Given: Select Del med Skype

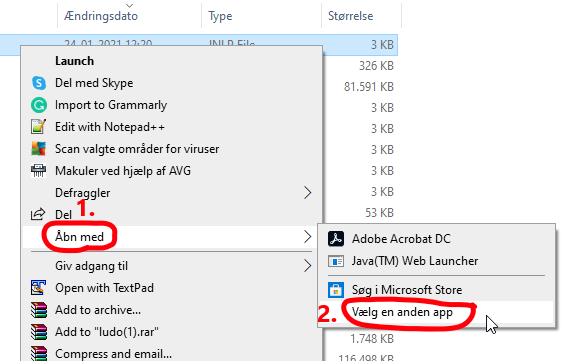Looking at the screenshot, I should pos(172,83).
